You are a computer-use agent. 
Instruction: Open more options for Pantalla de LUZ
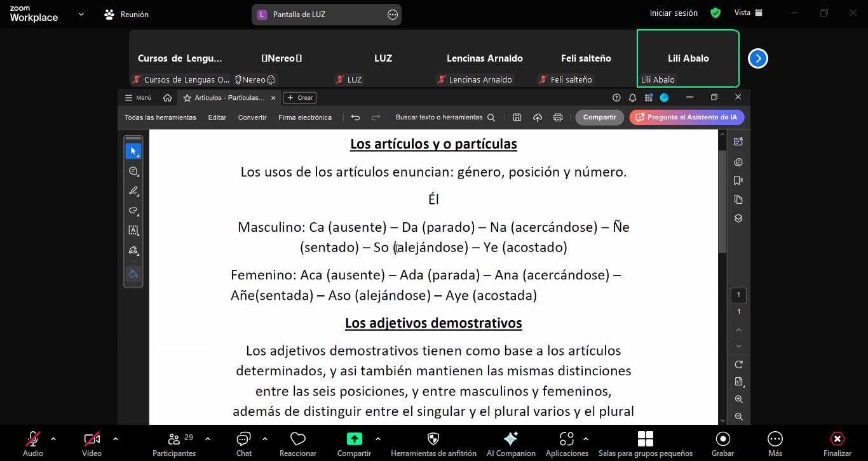pyautogui.click(x=393, y=15)
